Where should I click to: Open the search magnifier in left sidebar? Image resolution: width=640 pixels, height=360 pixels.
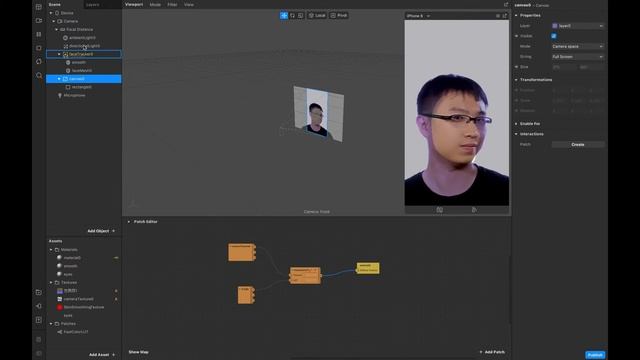[39, 76]
